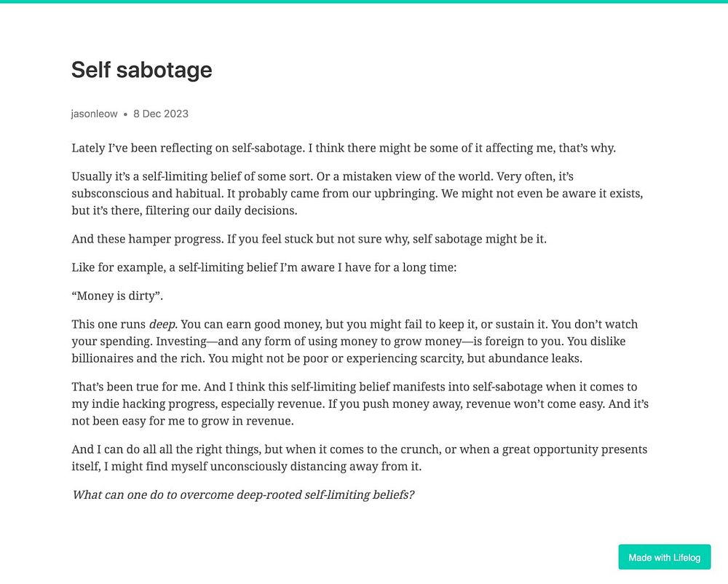The width and height of the screenshot is (728, 584).
Task: Click the dot separator between author and date
Action: click(x=125, y=114)
